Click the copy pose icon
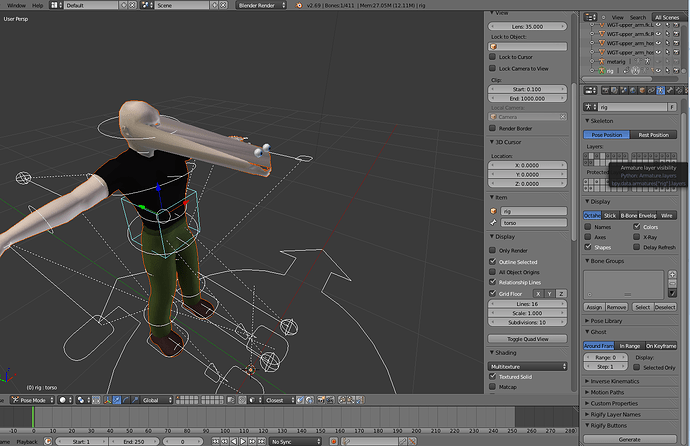The image size is (690, 446). [341, 400]
